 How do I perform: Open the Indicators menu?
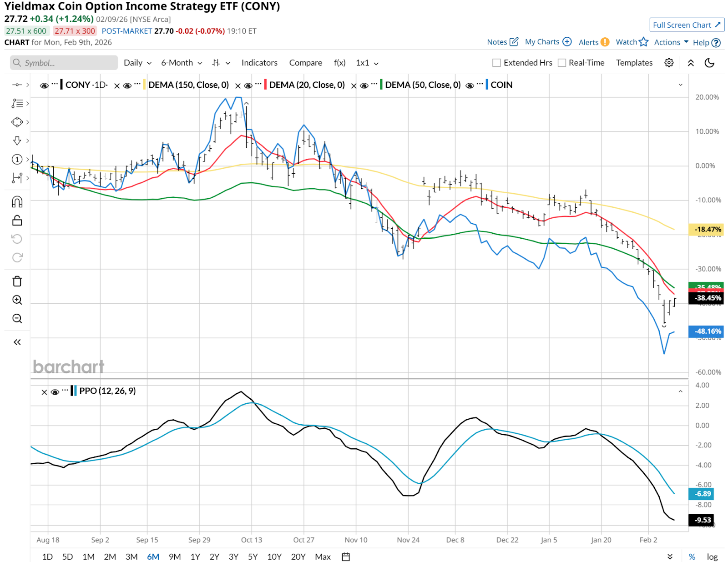tap(259, 63)
